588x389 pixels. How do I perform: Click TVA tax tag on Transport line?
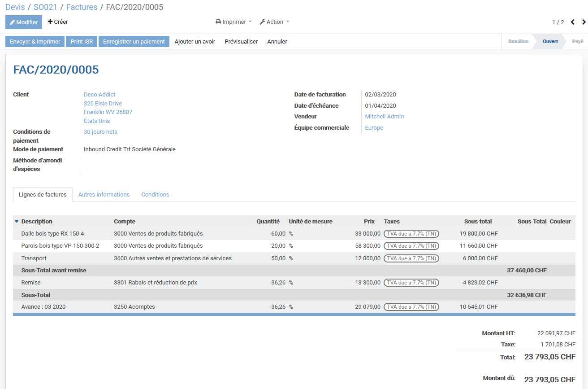pos(411,258)
